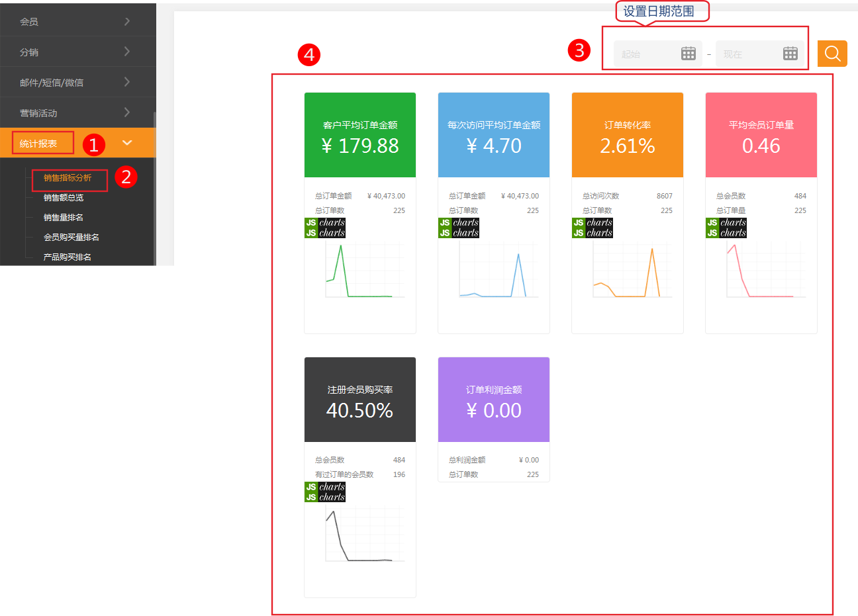
Task: Collapse the 统计报表 section chevron
Action: 127,143
